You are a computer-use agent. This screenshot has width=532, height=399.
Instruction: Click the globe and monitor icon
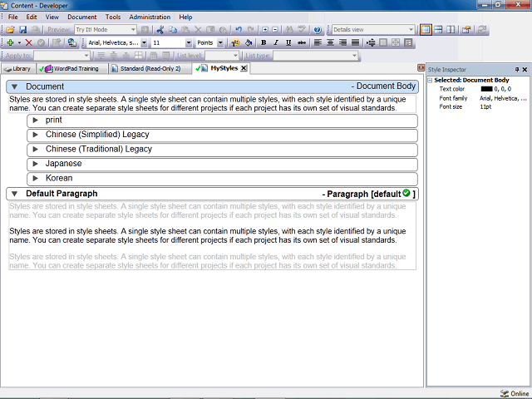(72, 42)
